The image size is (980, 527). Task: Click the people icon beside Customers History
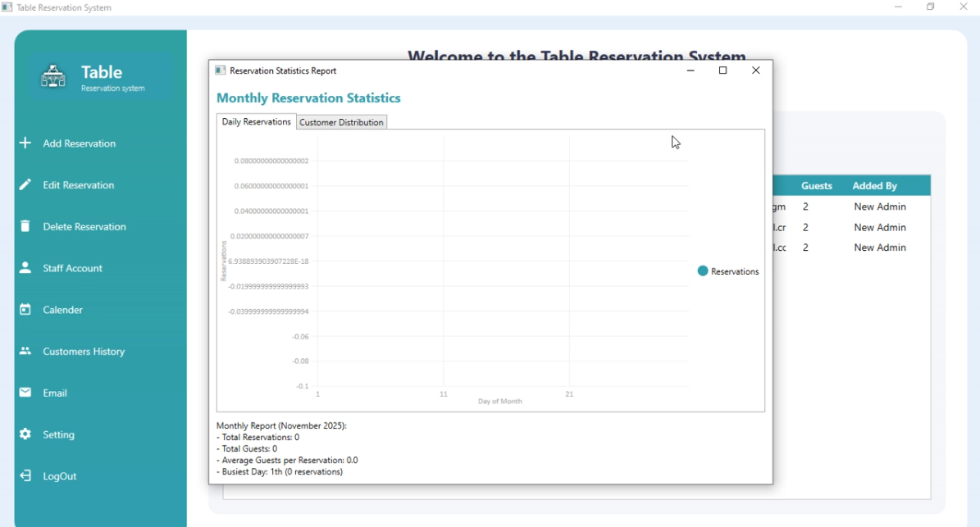pyautogui.click(x=25, y=351)
